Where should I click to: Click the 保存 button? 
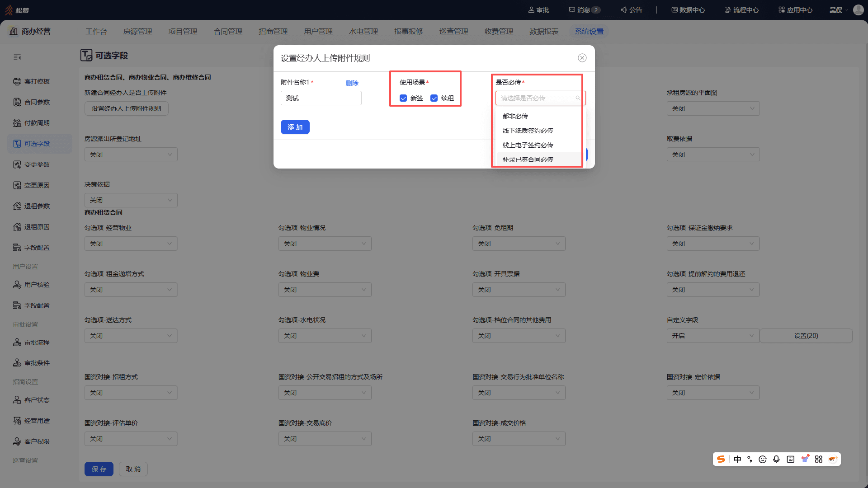99,469
